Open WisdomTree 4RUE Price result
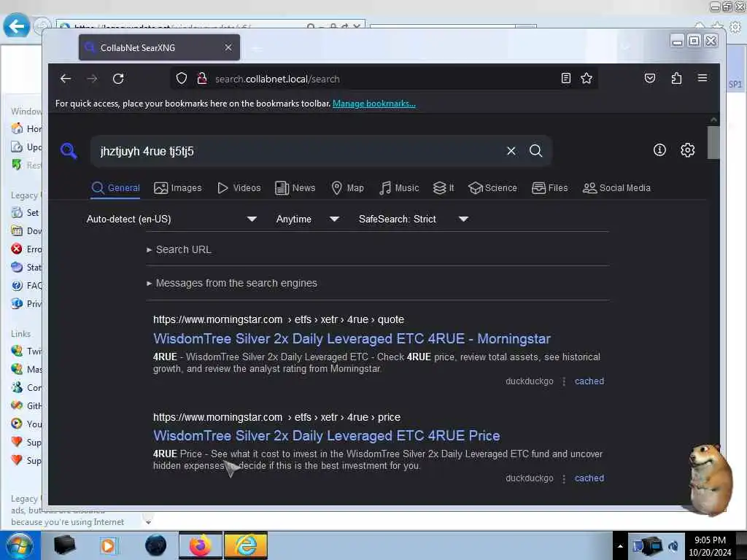The image size is (747, 560). point(326,436)
